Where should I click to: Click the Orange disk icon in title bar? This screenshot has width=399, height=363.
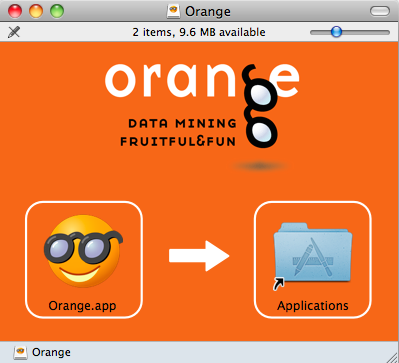coord(173,12)
